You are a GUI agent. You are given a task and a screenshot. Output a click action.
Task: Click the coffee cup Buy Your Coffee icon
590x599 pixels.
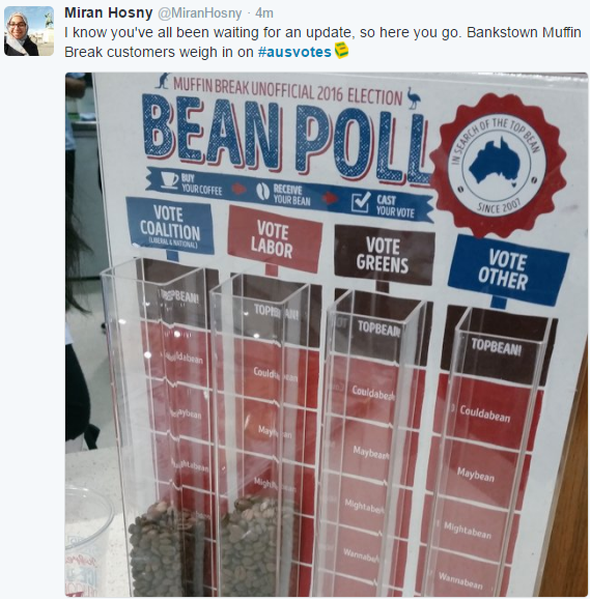(x=169, y=180)
